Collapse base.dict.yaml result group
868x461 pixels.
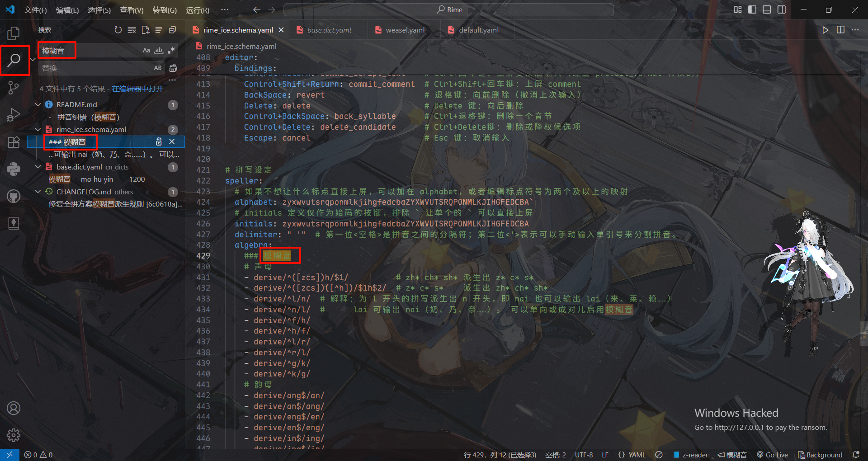click(x=38, y=167)
